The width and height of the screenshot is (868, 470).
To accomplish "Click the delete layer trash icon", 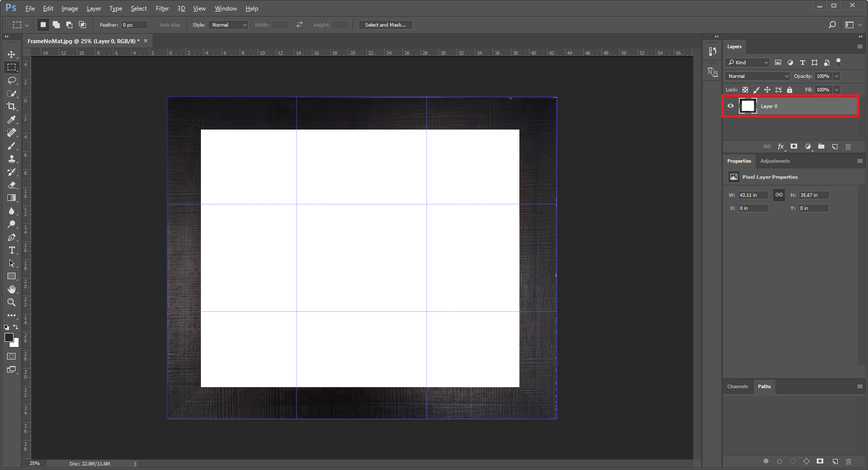I will [848, 147].
